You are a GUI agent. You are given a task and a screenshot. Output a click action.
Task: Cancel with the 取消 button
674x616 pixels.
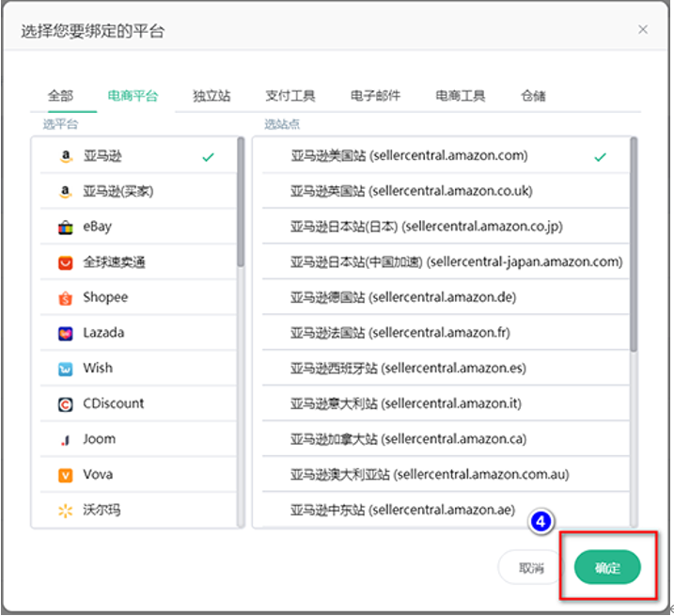tap(531, 567)
